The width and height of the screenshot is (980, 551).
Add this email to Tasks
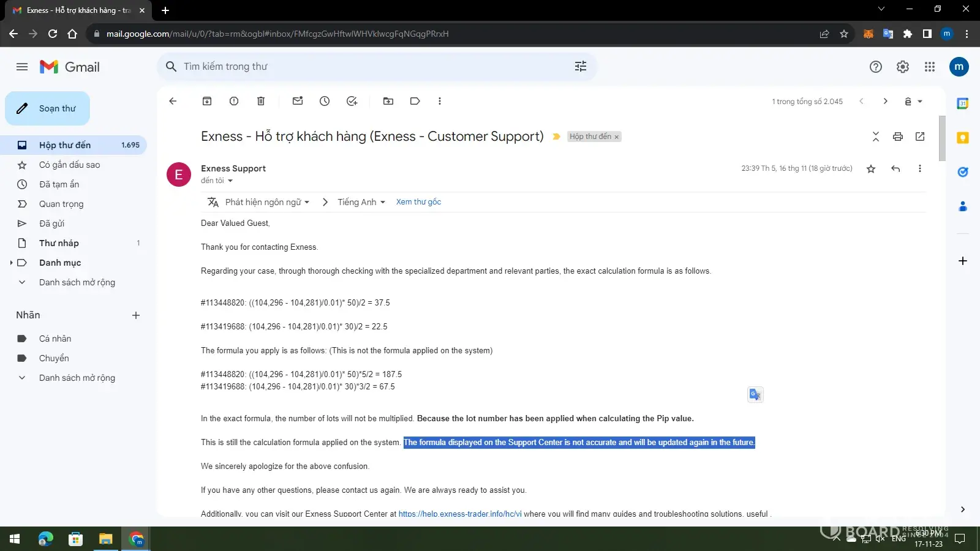point(352,101)
